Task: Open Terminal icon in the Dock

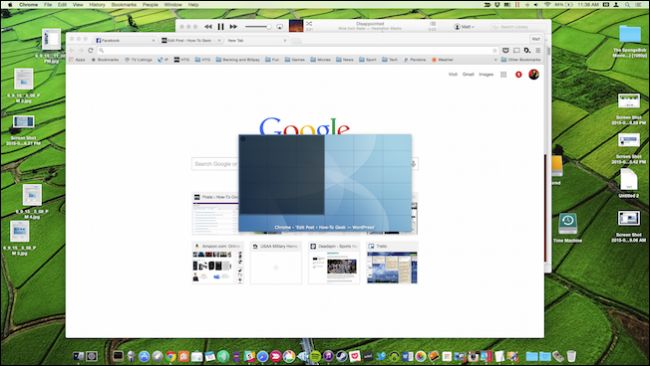Action: 118,356
